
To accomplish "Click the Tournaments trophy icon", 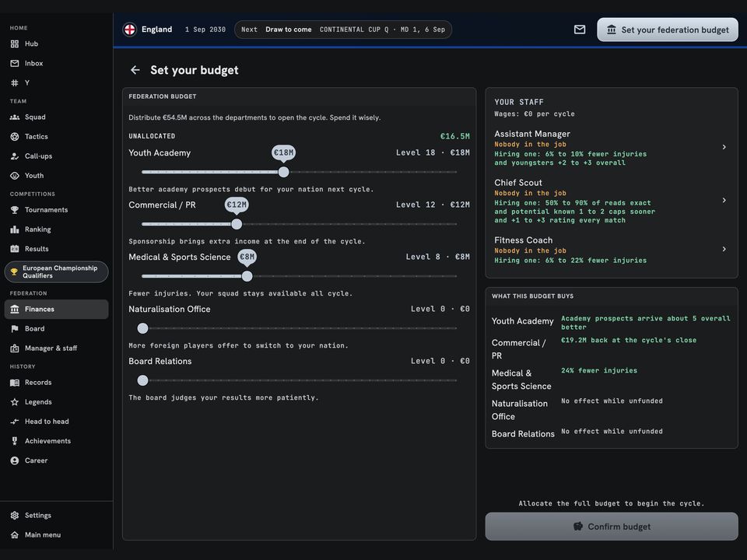I will (15, 210).
